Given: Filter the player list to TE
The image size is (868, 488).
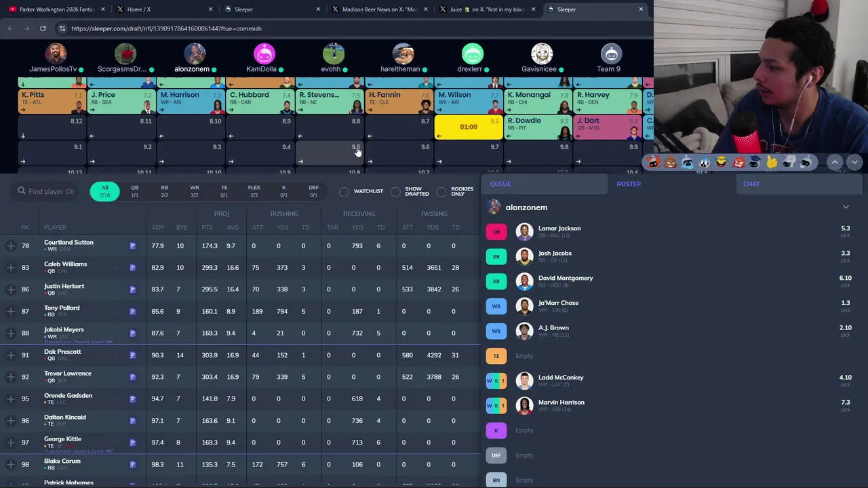Looking at the screenshot, I should [x=224, y=191].
